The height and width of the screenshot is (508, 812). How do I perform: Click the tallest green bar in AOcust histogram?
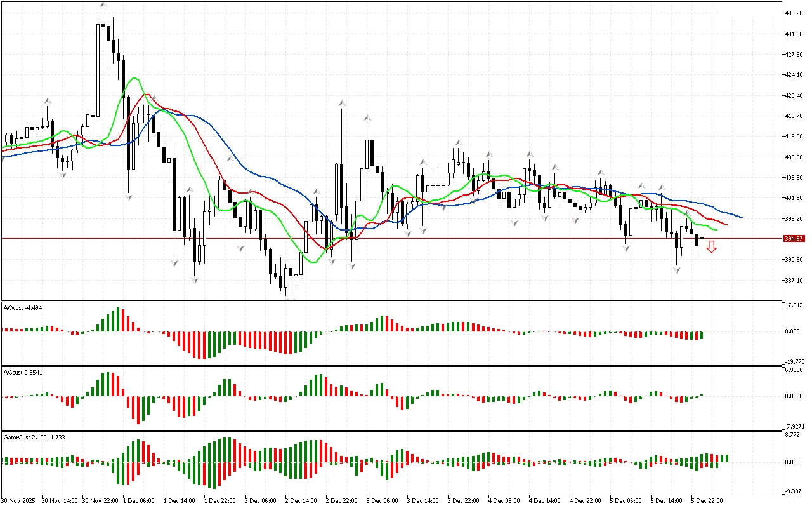[x=118, y=320]
